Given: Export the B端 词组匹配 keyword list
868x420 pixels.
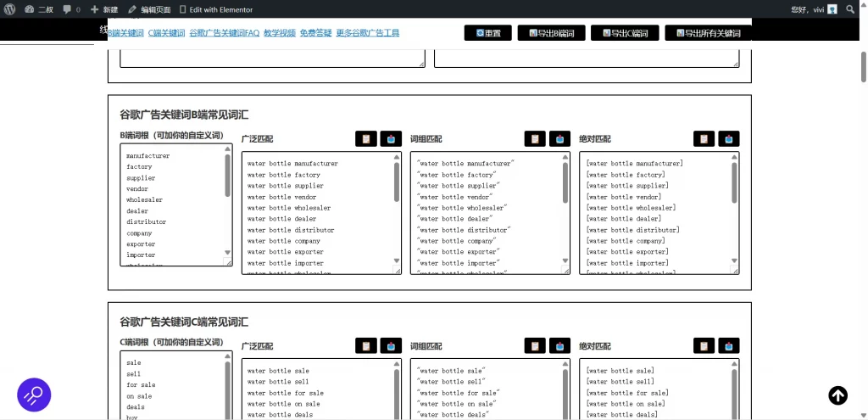Looking at the screenshot, I should [559, 138].
